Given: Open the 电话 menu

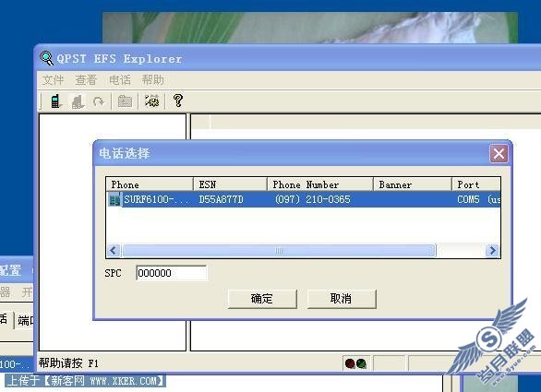Looking at the screenshot, I should [x=119, y=80].
